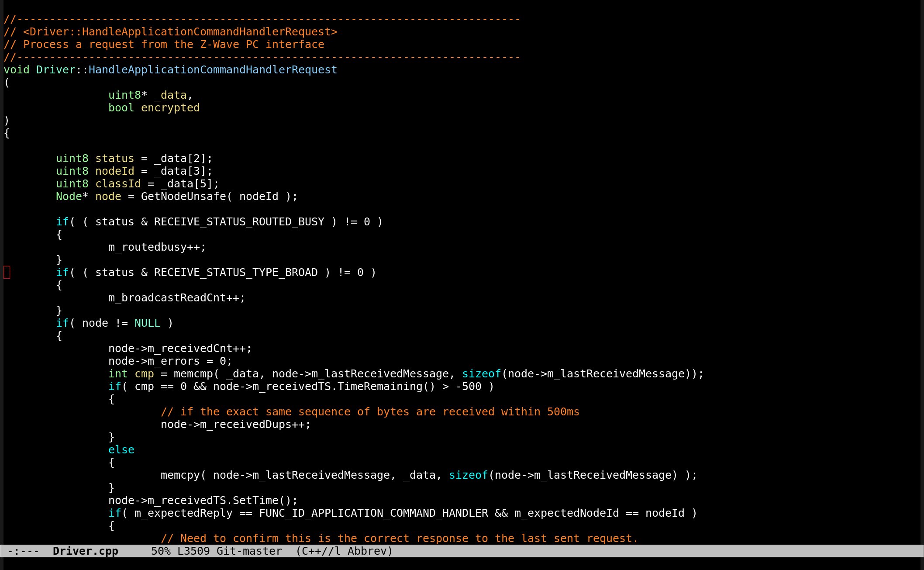Click the 'uint8* _data,' parameter line
Image resolution: width=924 pixels, height=570 pixels.
point(151,95)
